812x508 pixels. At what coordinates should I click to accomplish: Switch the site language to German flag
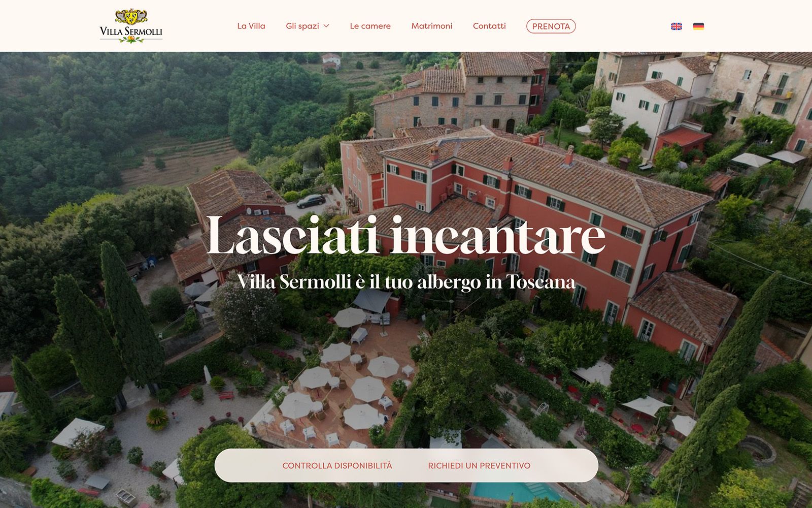(x=698, y=26)
